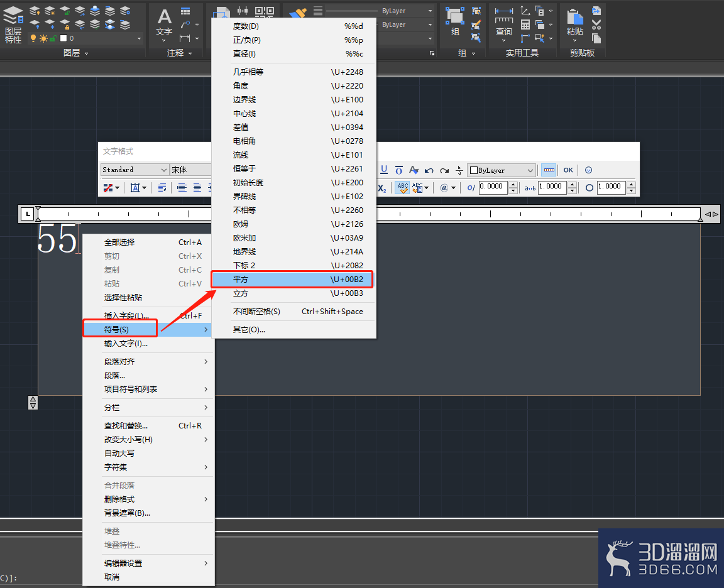Screen dimensions: 724x588
Task: Click the overline formatting icon
Action: (x=399, y=170)
